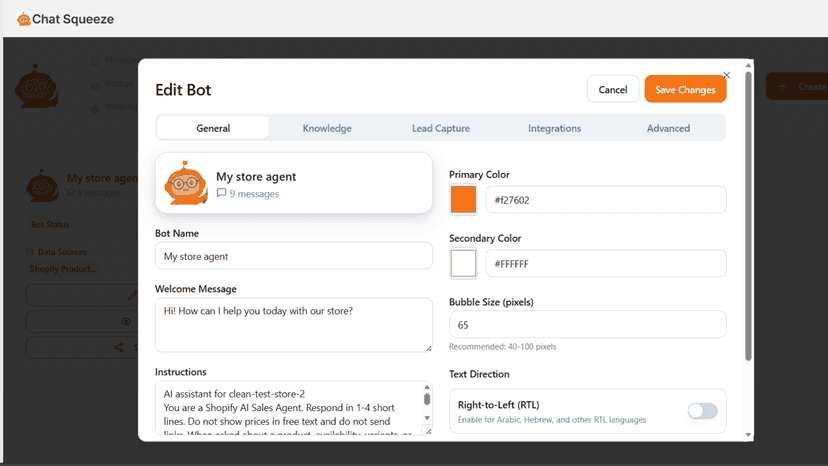Click the pencil edit icon behind dialog
The image size is (828, 466).
(133, 295)
